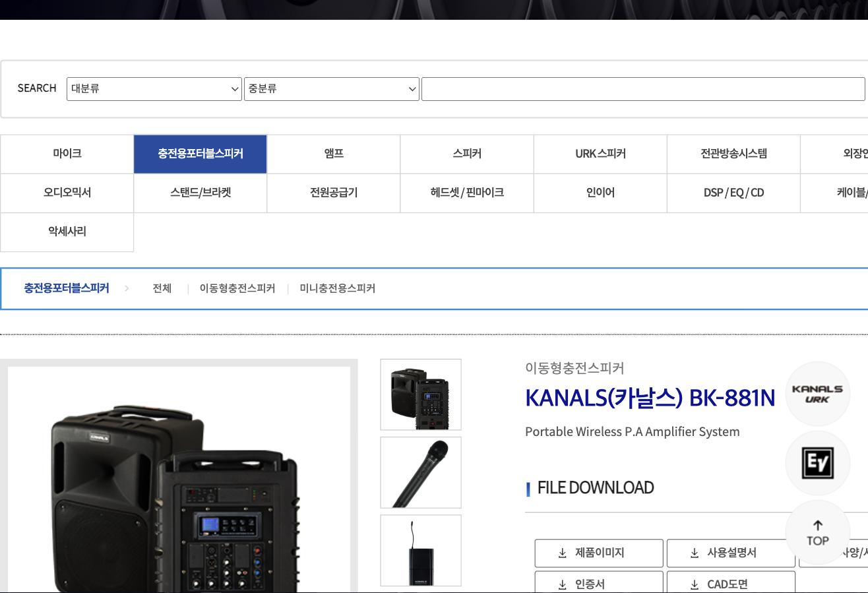Click the FILE DOWNLOAD heading

(x=596, y=487)
